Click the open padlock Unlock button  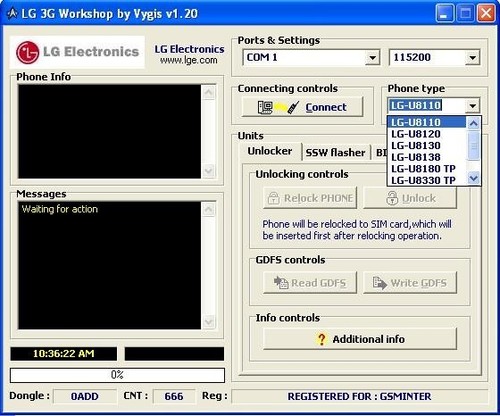coord(410,198)
